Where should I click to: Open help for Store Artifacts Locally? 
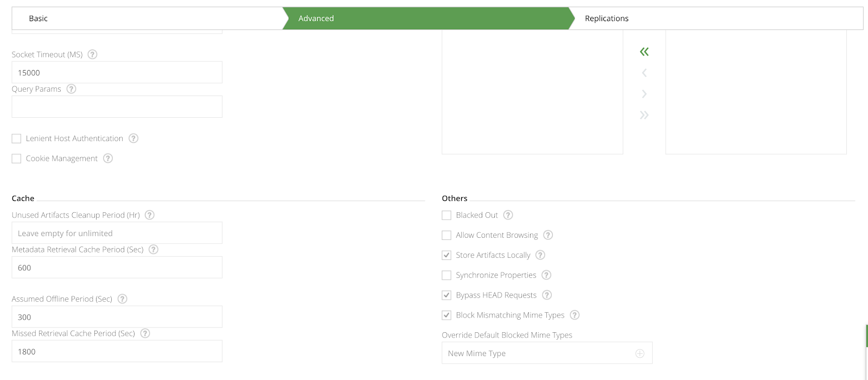[x=540, y=255]
